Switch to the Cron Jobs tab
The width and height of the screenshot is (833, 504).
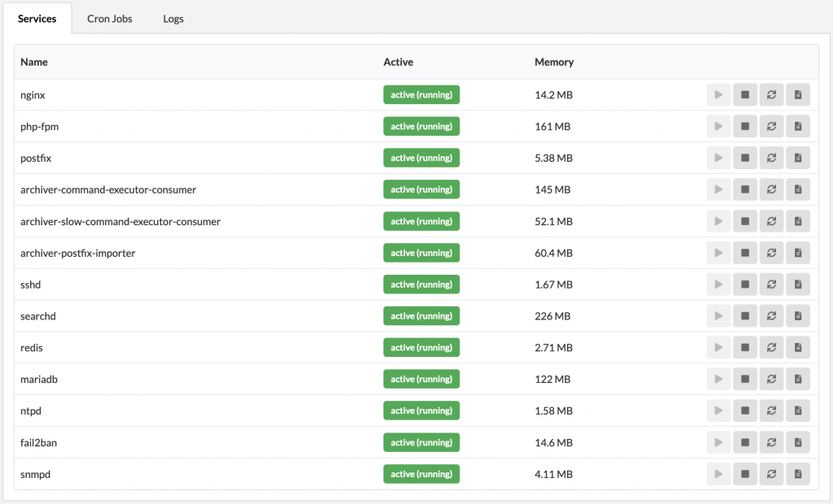coord(110,19)
